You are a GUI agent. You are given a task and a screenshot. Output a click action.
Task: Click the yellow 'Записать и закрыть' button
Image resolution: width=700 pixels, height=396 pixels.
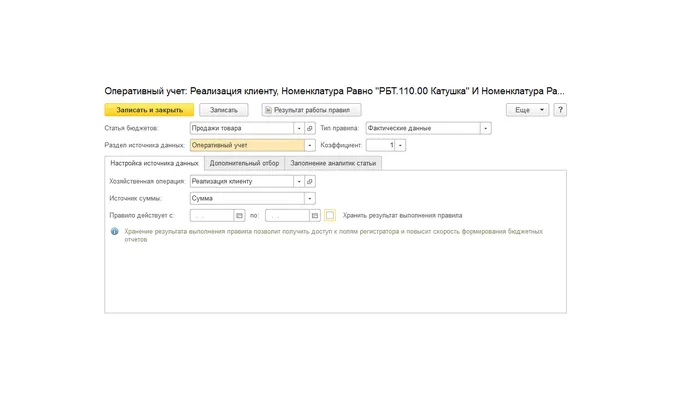(x=149, y=110)
